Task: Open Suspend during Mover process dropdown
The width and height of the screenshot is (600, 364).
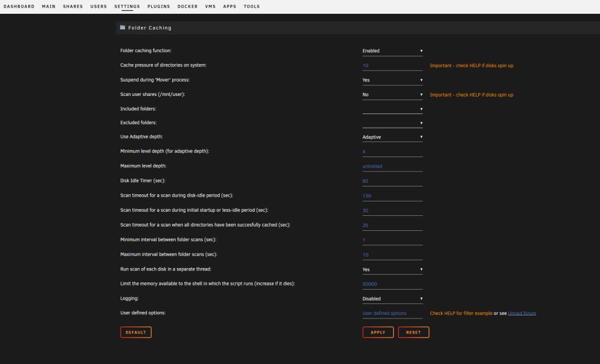Action: point(392,80)
